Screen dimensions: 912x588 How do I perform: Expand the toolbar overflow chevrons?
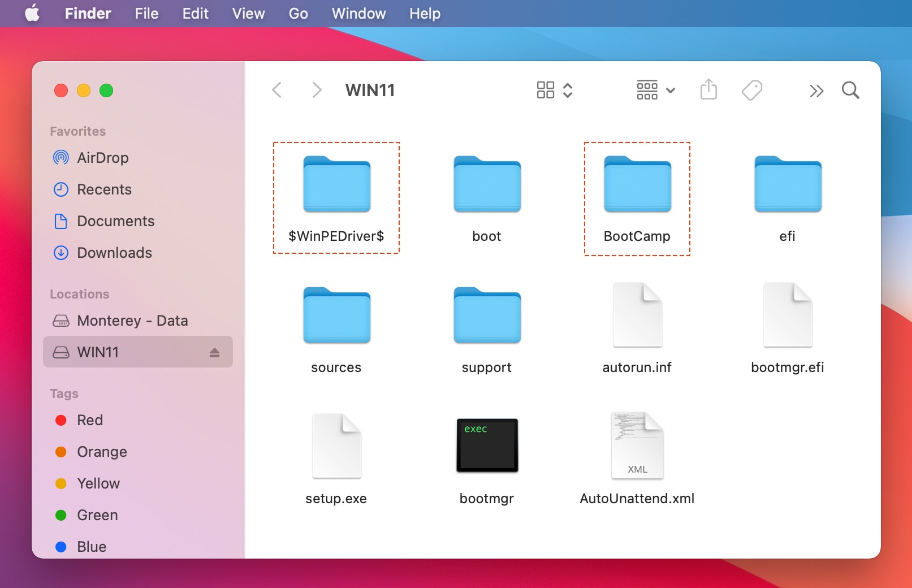(x=816, y=90)
